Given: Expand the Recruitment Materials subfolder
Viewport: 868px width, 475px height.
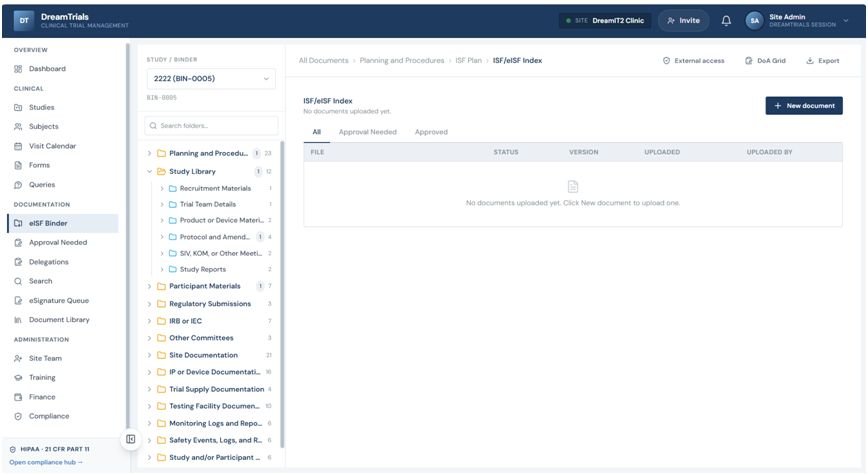Looking at the screenshot, I should tap(162, 189).
